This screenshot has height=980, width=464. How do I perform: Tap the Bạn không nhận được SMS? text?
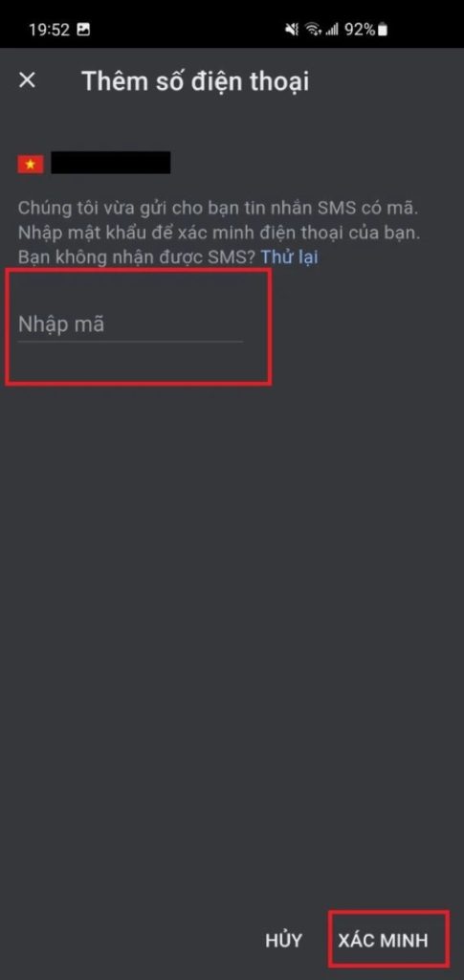(137, 256)
